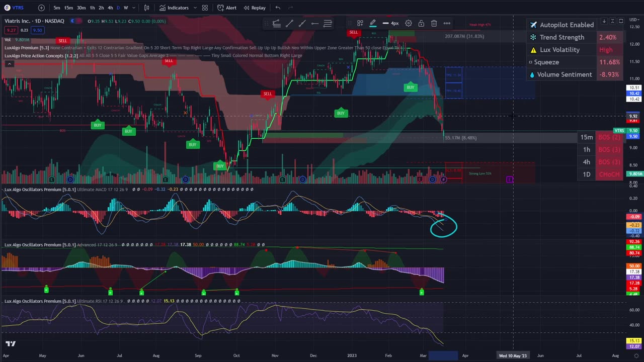Screen dimensions: 644x362
Task: Open chart settings gear at bottom right
Action: click(636, 355)
